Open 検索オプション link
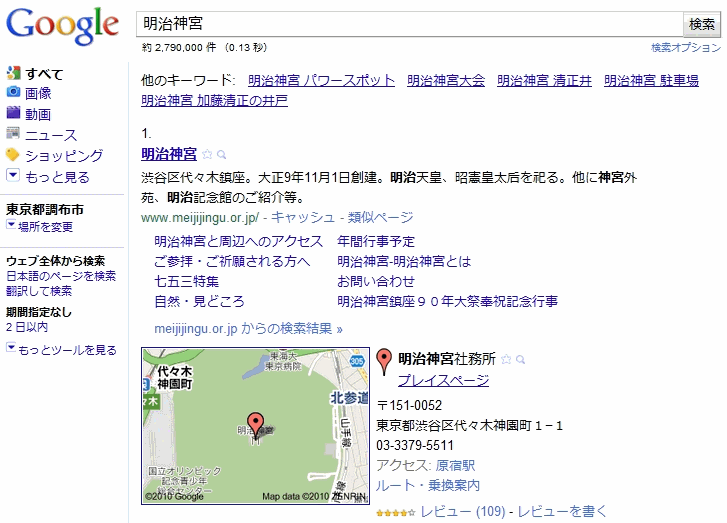The width and height of the screenshot is (727, 523). 686,47
